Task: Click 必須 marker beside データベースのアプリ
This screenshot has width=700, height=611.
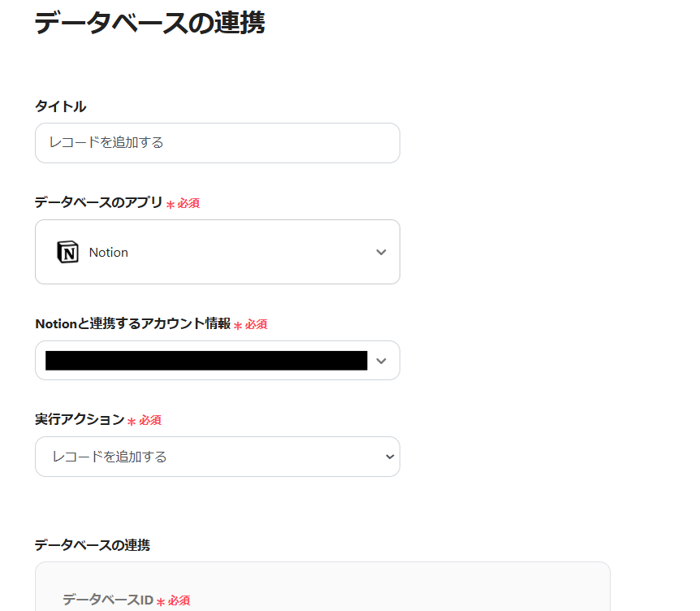Action: pyautogui.click(x=188, y=203)
